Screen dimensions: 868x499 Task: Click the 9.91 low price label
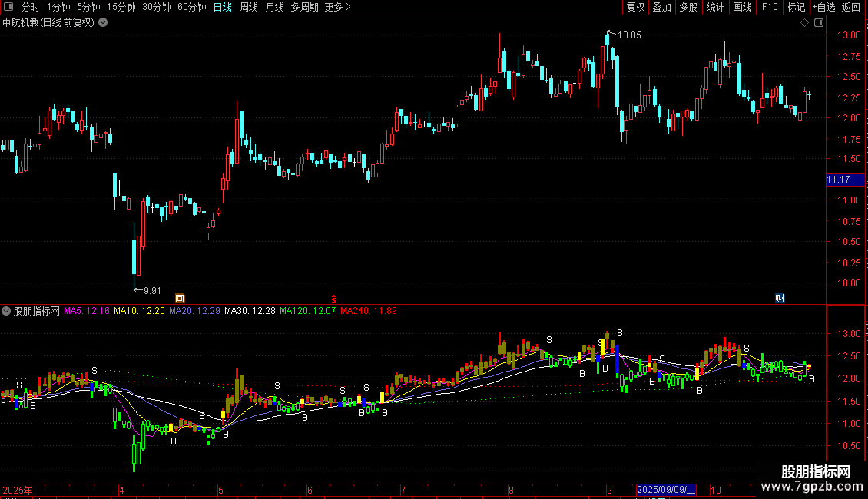pos(152,291)
